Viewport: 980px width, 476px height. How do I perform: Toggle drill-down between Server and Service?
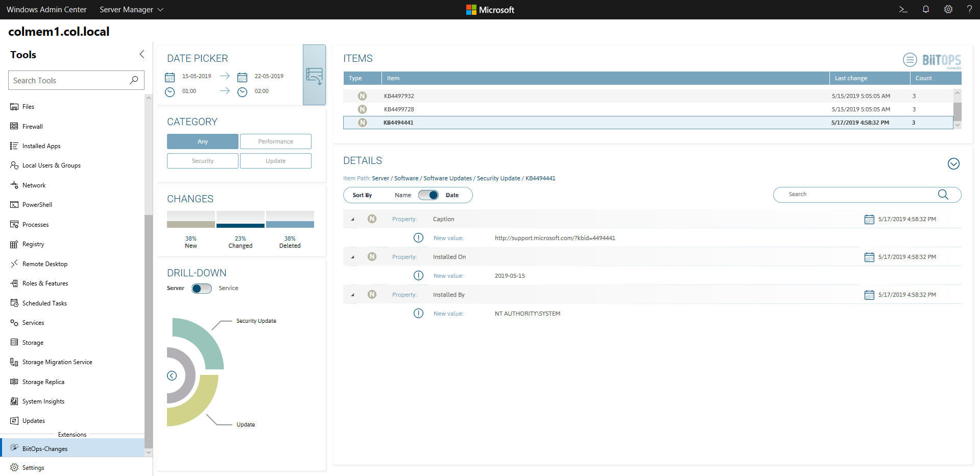(201, 289)
